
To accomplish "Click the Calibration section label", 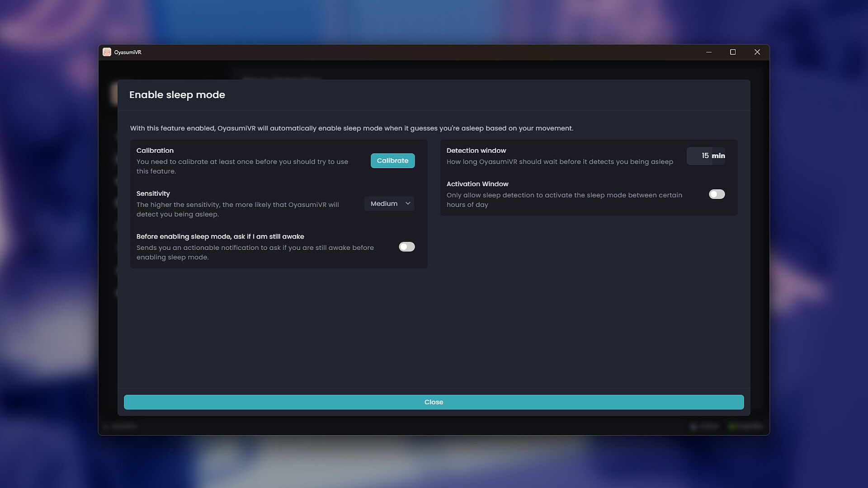I will [155, 150].
